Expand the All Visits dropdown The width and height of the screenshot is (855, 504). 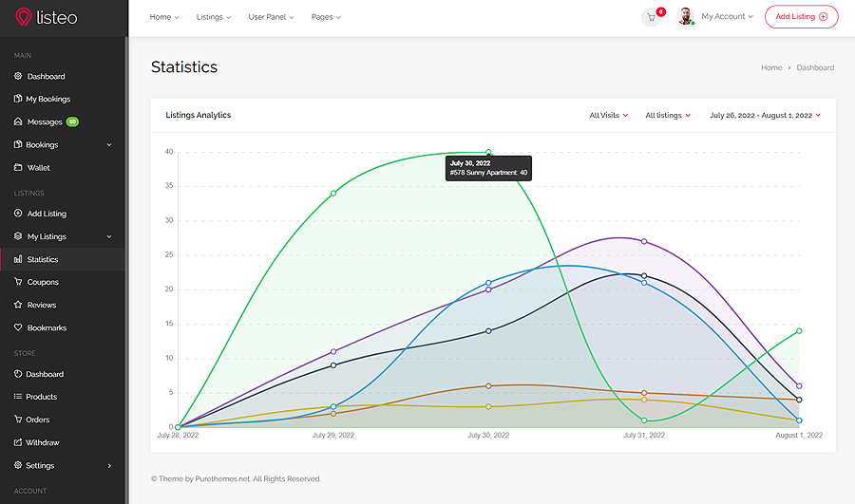(x=608, y=116)
